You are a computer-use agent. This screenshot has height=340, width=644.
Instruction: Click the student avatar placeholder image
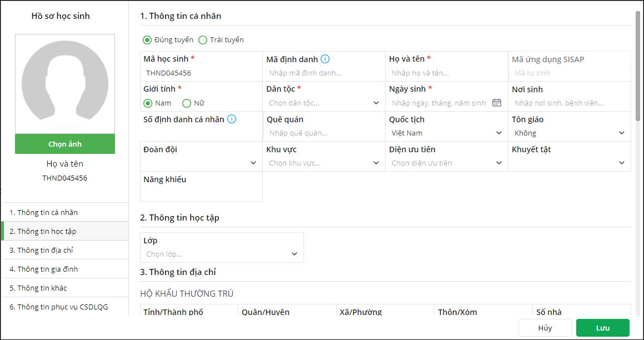pyautogui.click(x=65, y=84)
